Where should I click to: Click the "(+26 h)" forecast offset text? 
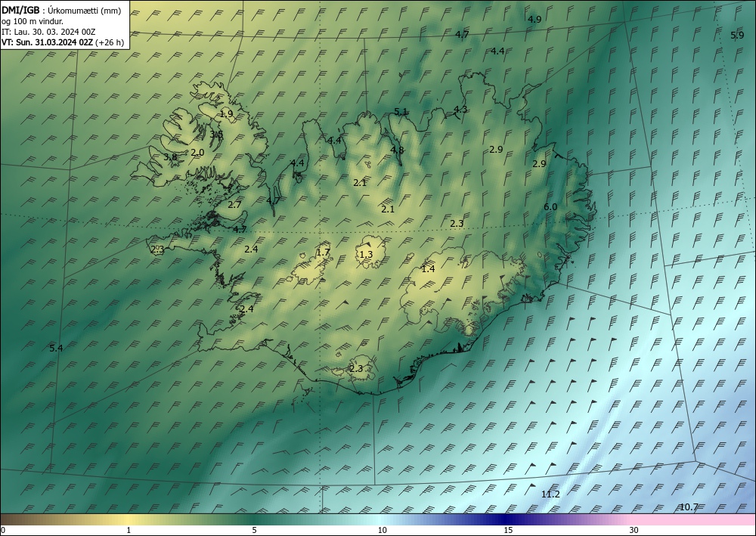[x=110, y=42]
